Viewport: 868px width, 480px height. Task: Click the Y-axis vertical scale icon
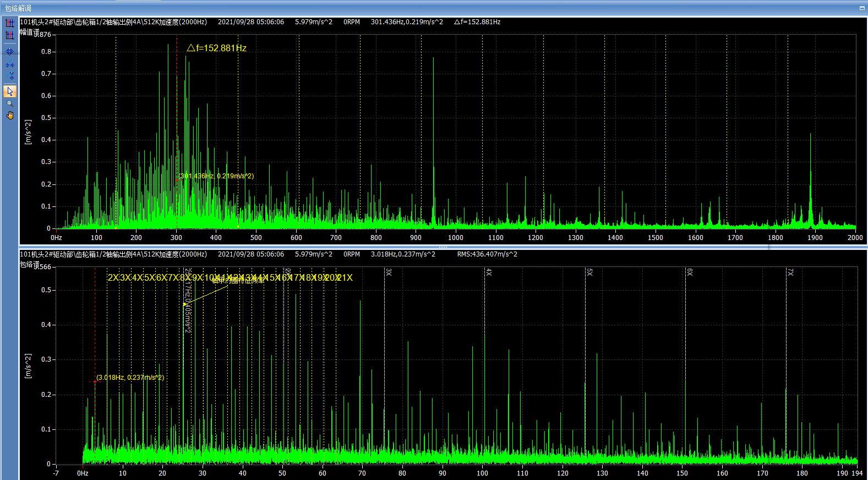pyautogui.click(x=10, y=75)
